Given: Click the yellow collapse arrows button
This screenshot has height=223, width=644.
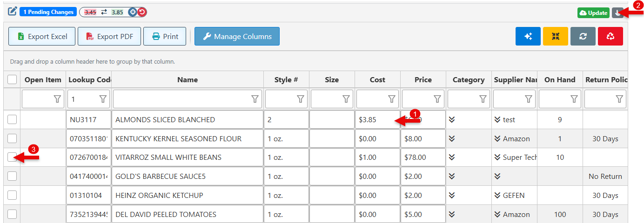Looking at the screenshot, I should pos(556,36).
